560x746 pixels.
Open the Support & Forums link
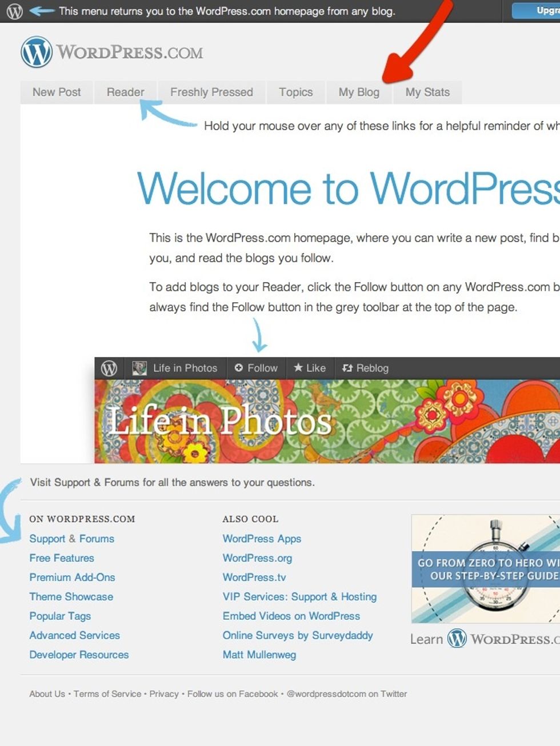72,539
